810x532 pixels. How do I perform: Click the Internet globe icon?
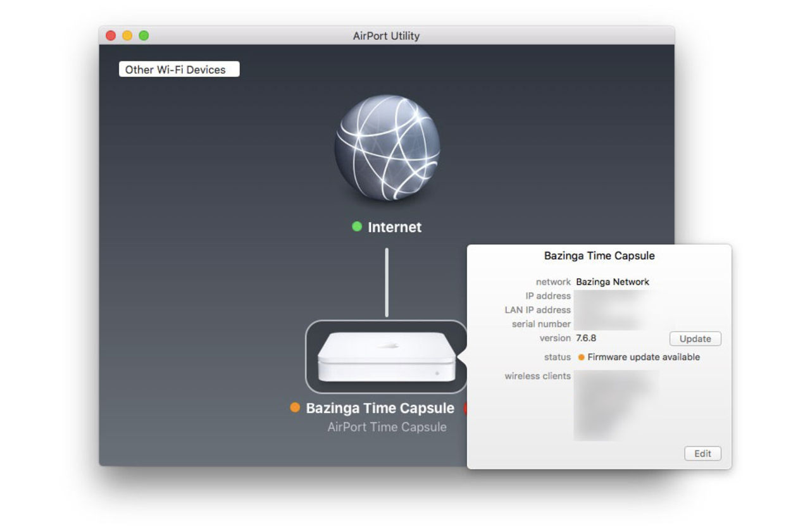[387, 148]
